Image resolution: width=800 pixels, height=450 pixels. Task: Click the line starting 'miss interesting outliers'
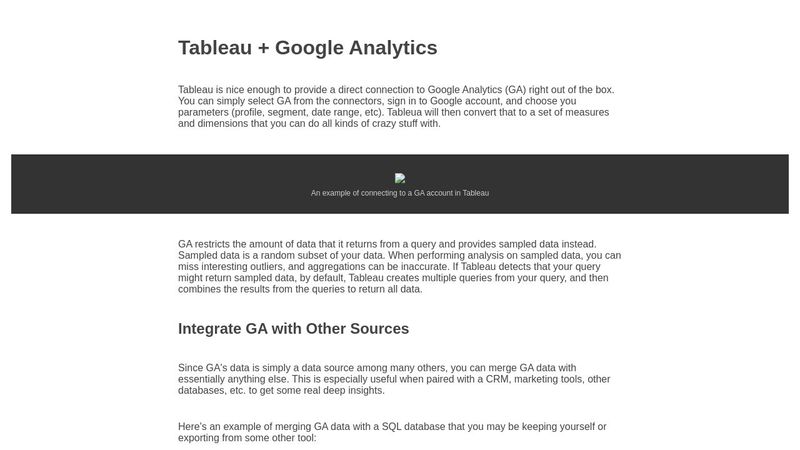394,267
